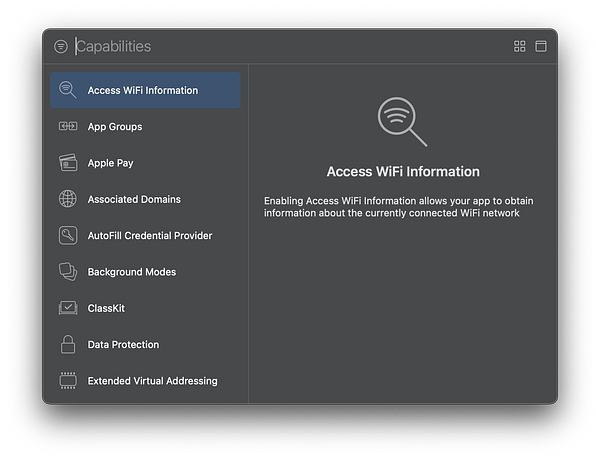The width and height of the screenshot is (600, 460).
Task: Click the App Groups icon
Action: [x=68, y=127]
